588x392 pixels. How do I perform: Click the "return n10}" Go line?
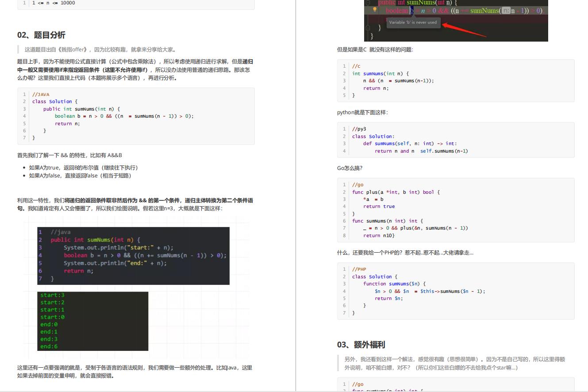(x=379, y=236)
